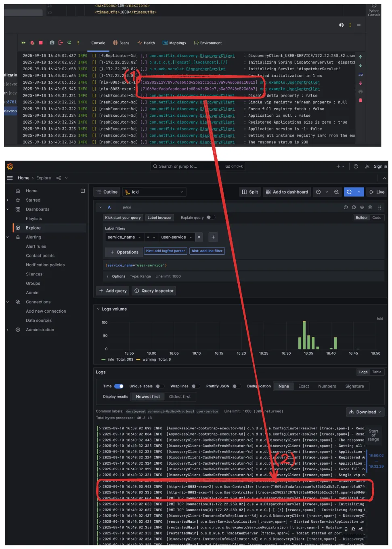
Task: Click the IDE debug bug icon
Action: (x=32, y=42)
